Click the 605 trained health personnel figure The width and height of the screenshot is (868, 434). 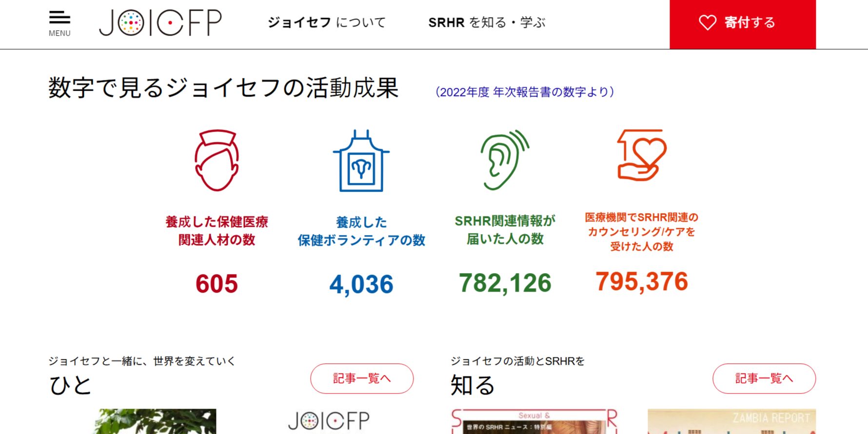pyautogui.click(x=217, y=284)
